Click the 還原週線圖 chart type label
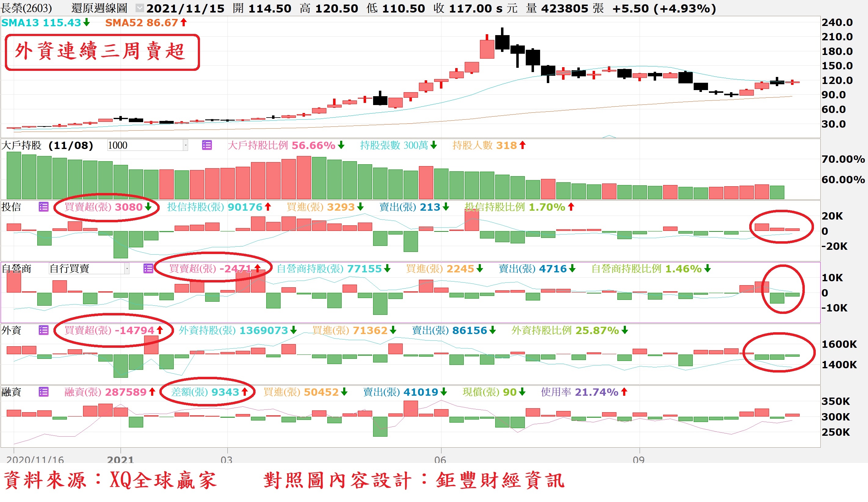The image size is (868, 502). 99,8
